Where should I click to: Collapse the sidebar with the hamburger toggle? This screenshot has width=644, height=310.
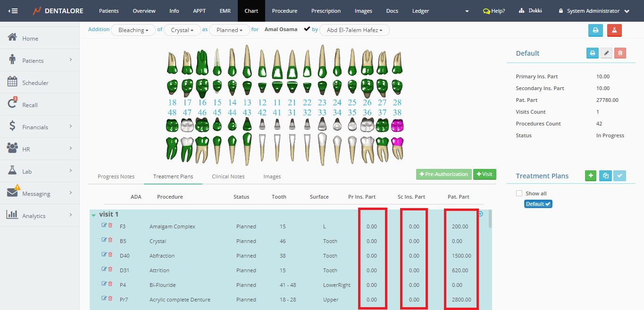[13, 11]
